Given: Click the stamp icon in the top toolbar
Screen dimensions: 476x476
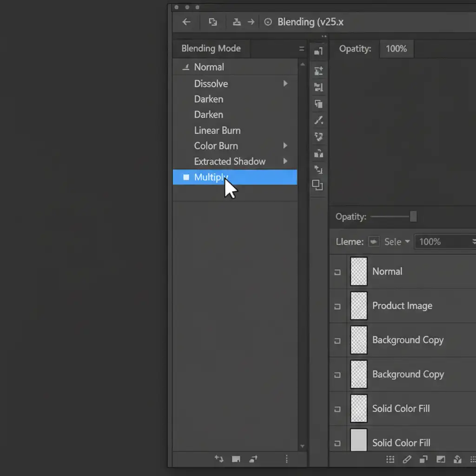Looking at the screenshot, I should (237, 22).
